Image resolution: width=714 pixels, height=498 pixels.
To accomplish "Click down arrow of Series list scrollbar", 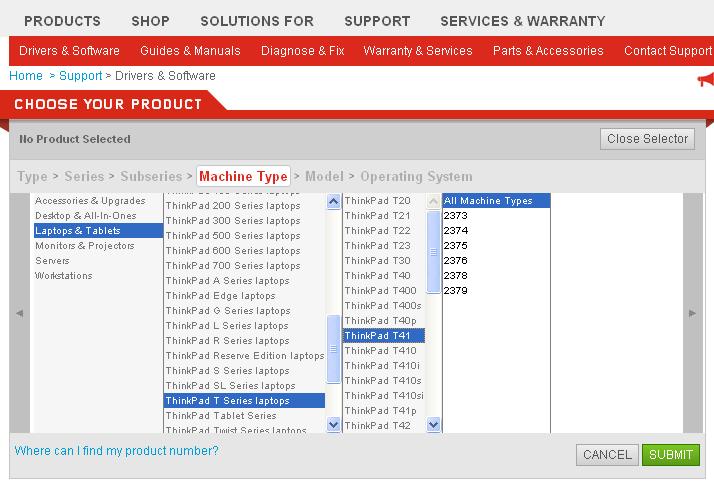I will pyautogui.click(x=333, y=424).
